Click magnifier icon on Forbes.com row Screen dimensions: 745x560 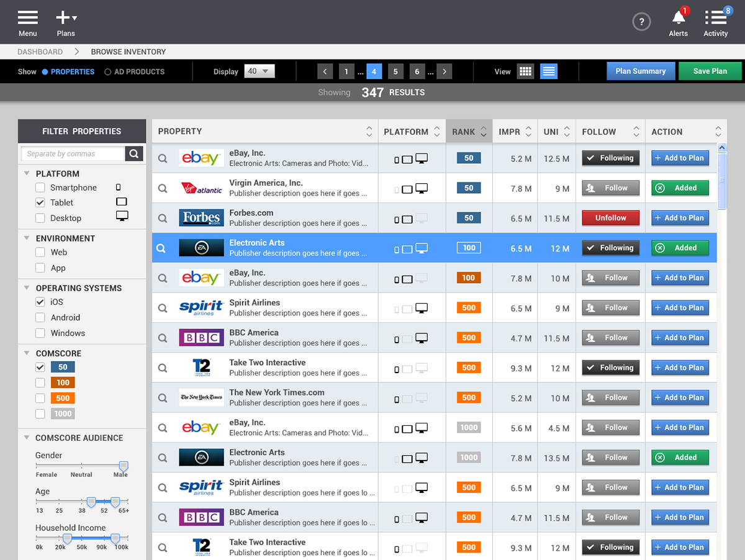[x=163, y=218]
